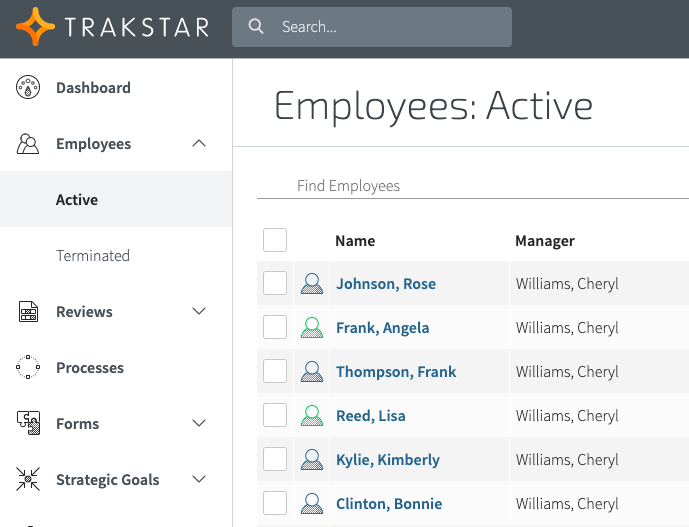This screenshot has height=527, width=689.
Task: Click manager Williams, Cheryl in Rose Johnson row
Action: point(567,284)
